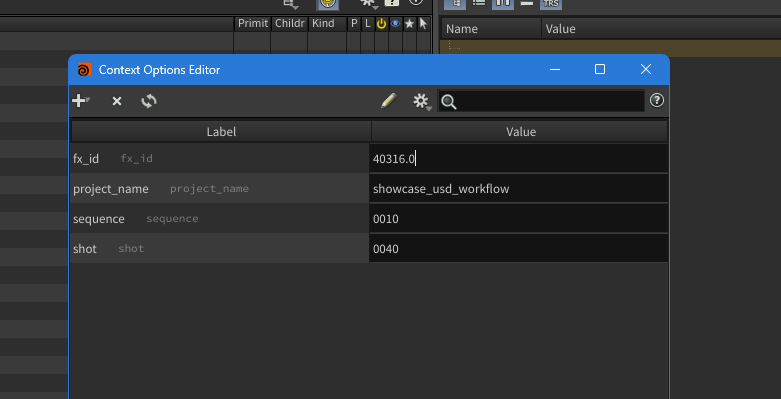Click the blue eye visibility column icon
Screen dimensions: 781x399
click(395, 23)
